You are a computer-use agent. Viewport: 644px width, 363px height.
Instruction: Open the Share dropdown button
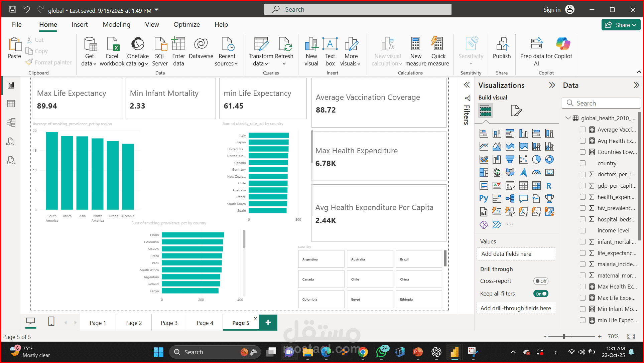[621, 25]
